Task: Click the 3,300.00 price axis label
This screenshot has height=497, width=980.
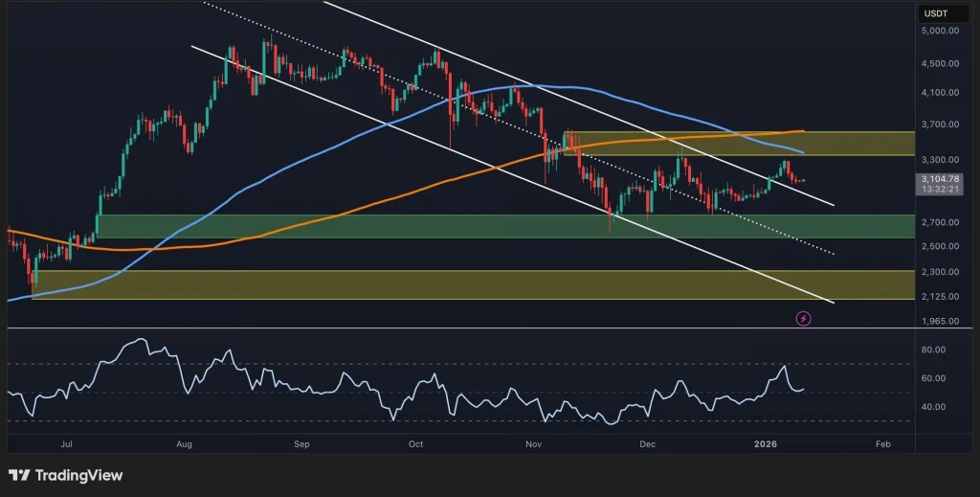Action: click(940, 160)
